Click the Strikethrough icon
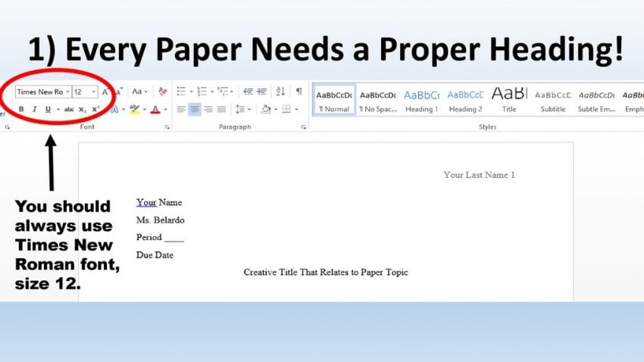This screenshot has width=644, height=362. tap(69, 110)
